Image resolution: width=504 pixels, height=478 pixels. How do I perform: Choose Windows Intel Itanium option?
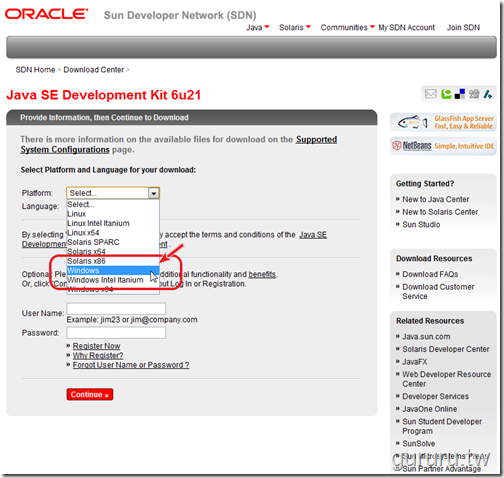[113, 280]
